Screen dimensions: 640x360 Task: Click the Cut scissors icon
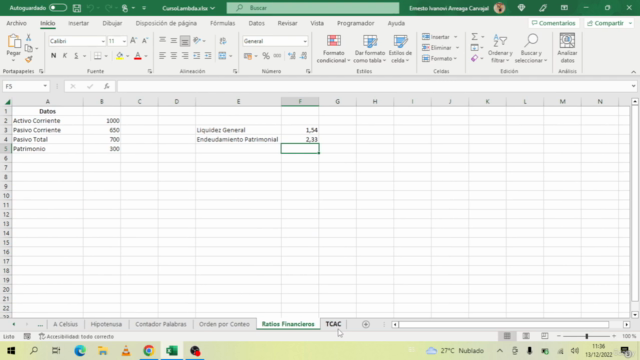tap(29, 38)
